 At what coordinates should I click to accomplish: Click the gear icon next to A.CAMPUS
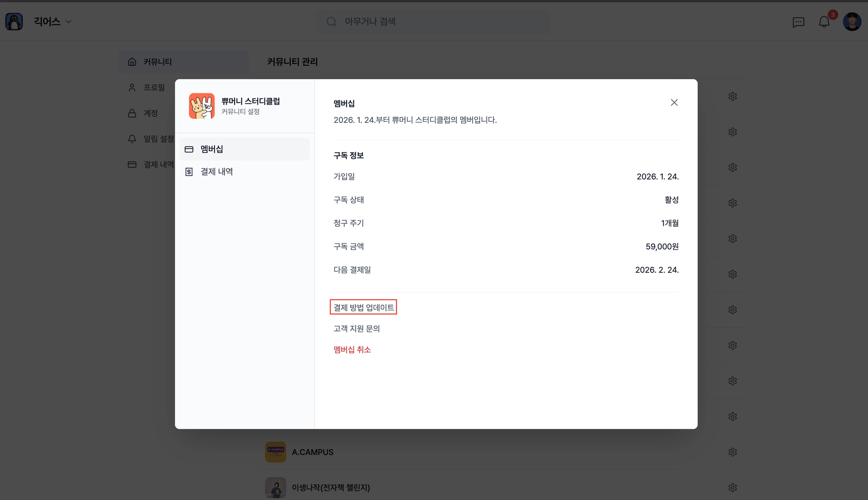732,452
